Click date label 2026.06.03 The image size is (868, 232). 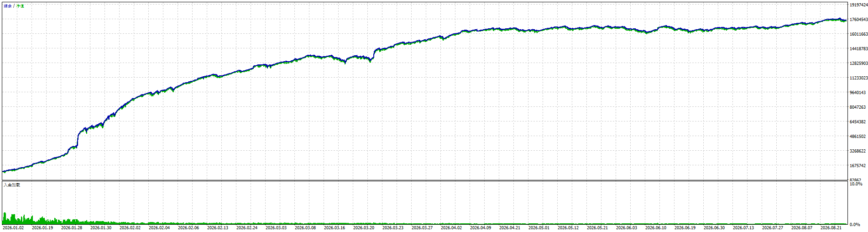click(627, 228)
